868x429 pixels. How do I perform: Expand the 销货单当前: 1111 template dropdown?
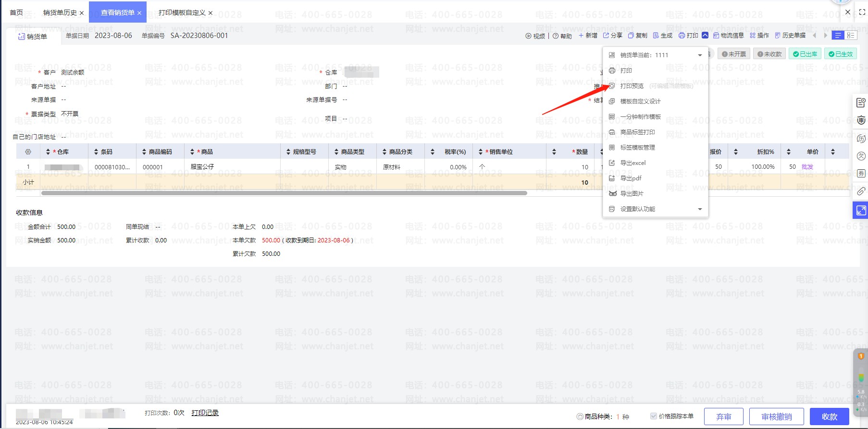700,55
